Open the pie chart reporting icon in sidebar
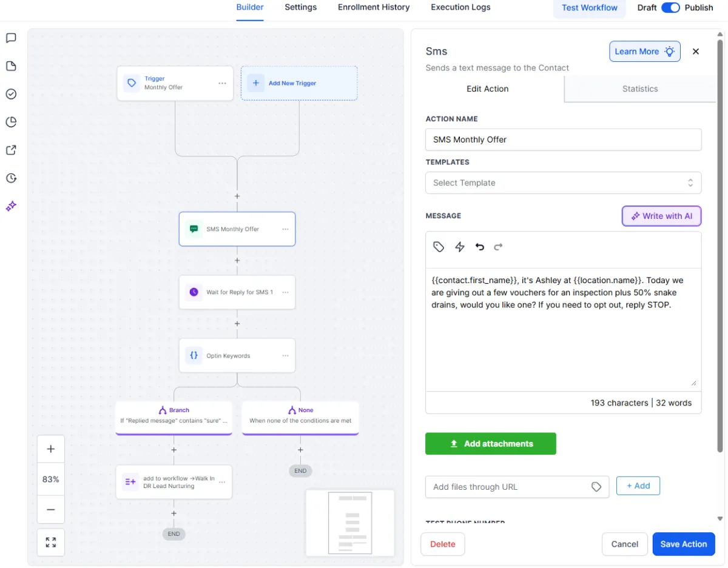The width and height of the screenshot is (728, 568). (x=10, y=122)
